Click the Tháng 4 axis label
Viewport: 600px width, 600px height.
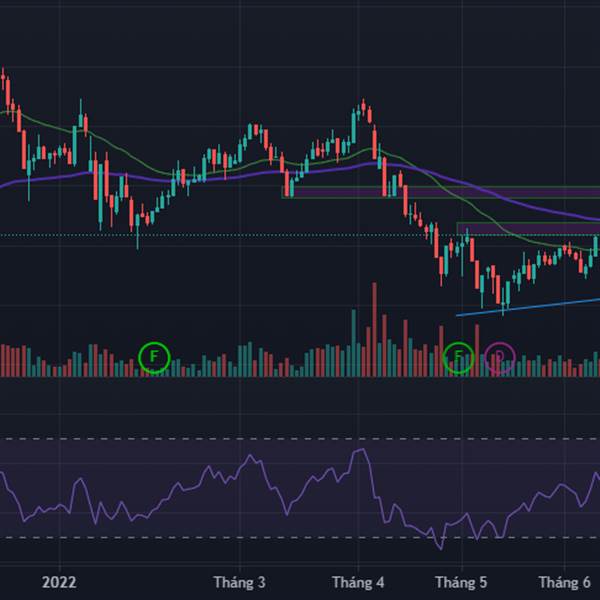(358, 582)
